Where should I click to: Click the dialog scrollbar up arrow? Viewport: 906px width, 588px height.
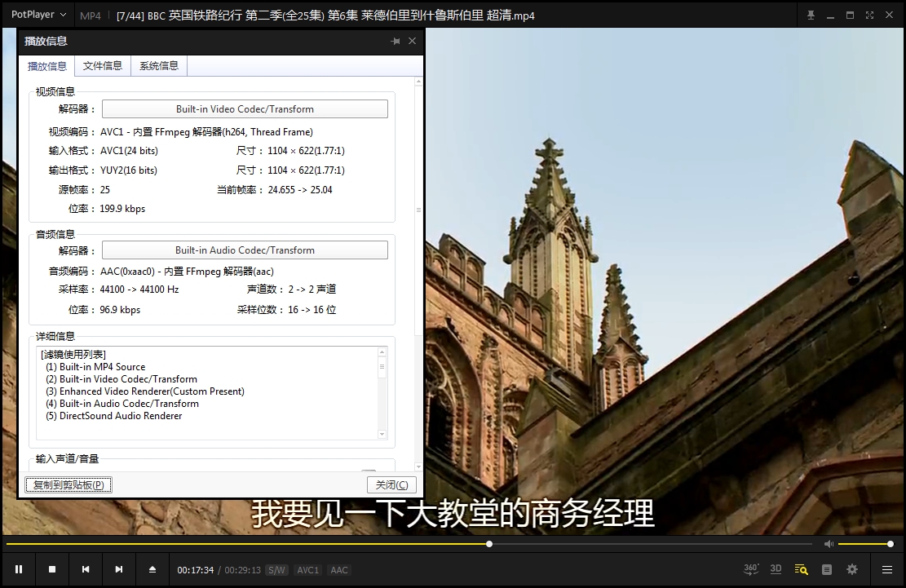pyautogui.click(x=418, y=82)
